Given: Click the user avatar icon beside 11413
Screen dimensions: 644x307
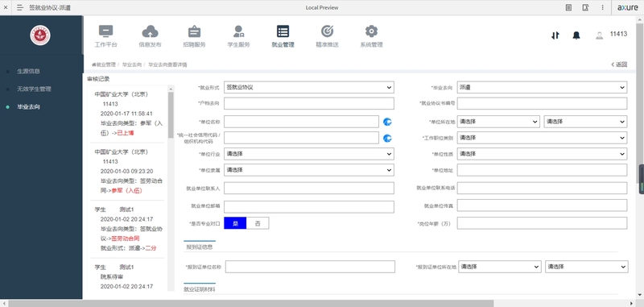Looking at the screenshot, I should (x=599, y=35).
